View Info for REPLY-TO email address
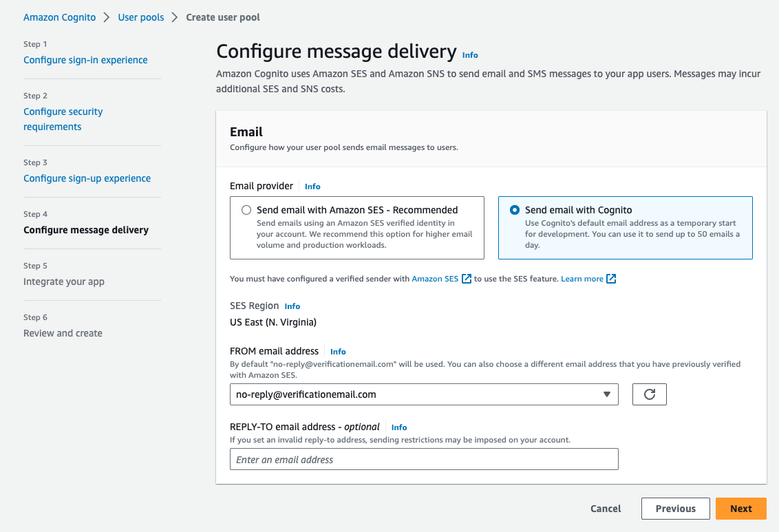This screenshot has height=532, width=779. click(399, 427)
